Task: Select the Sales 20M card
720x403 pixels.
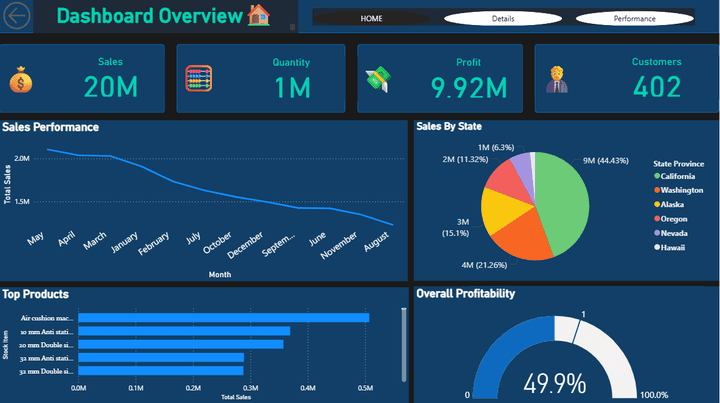Action: 82,78
